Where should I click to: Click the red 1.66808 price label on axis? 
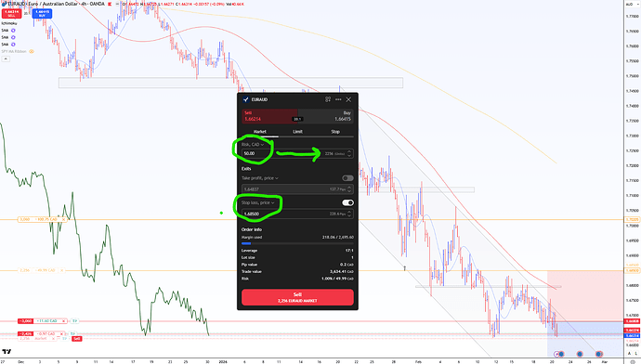coord(632,321)
